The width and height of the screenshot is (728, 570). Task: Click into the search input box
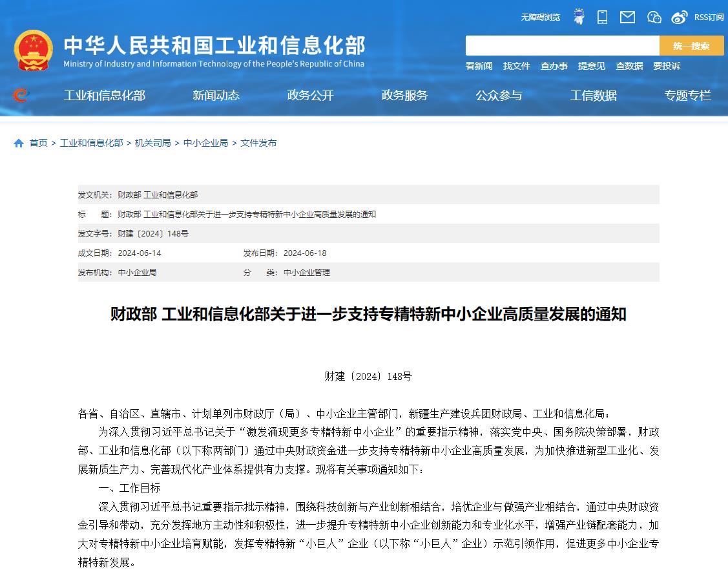pyautogui.click(x=562, y=45)
